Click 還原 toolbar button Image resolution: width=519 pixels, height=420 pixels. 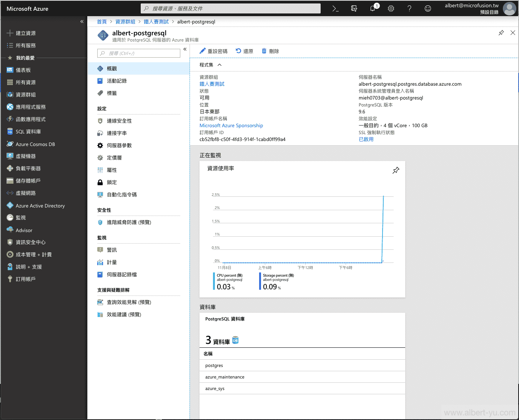(x=245, y=51)
